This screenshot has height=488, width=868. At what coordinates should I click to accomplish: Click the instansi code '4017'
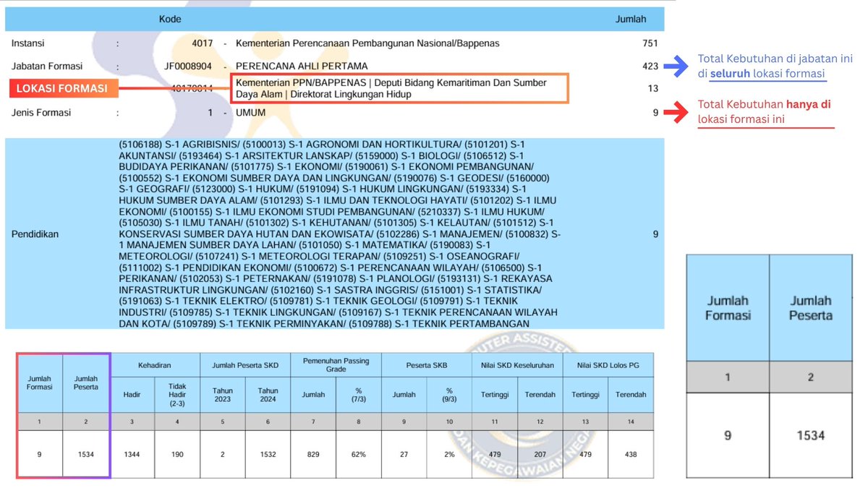(x=203, y=43)
